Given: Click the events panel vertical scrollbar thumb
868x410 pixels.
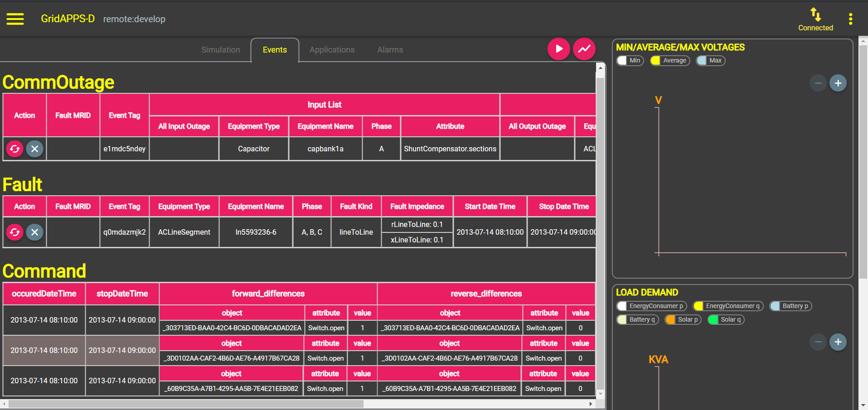Looking at the screenshot, I should 600,233.
